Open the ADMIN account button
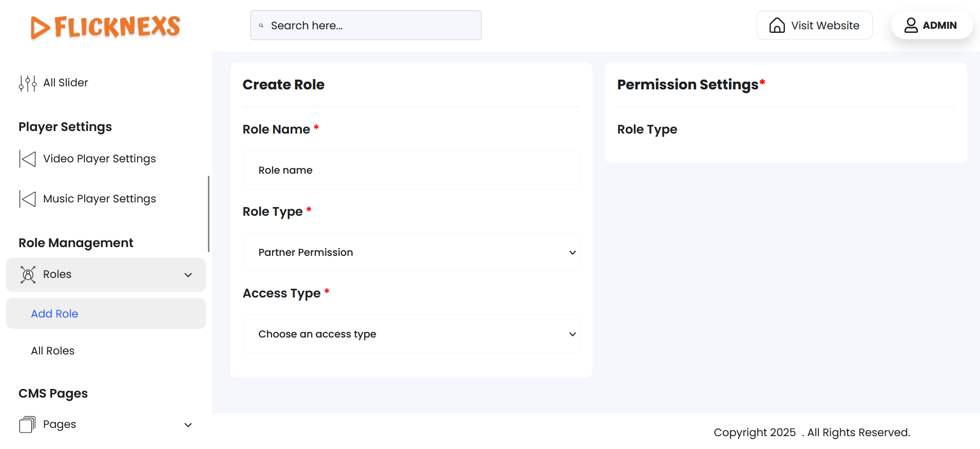 click(x=932, y=26)
